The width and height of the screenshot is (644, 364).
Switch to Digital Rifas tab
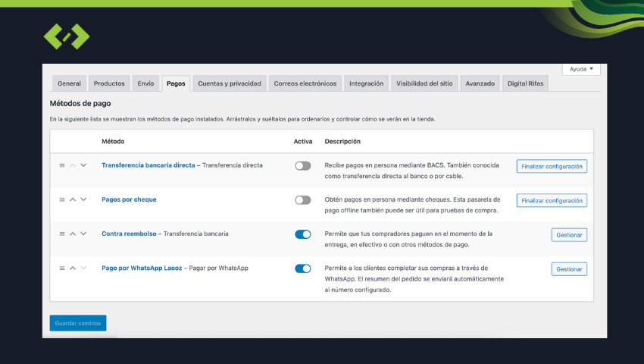click(525, 83)
